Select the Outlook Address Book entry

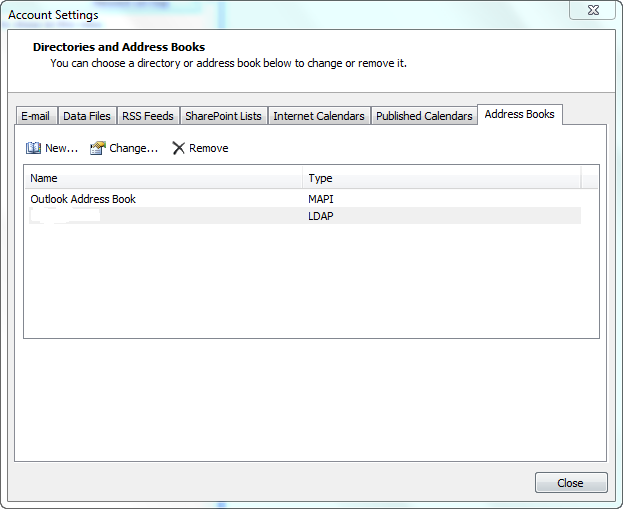point(83,199)
